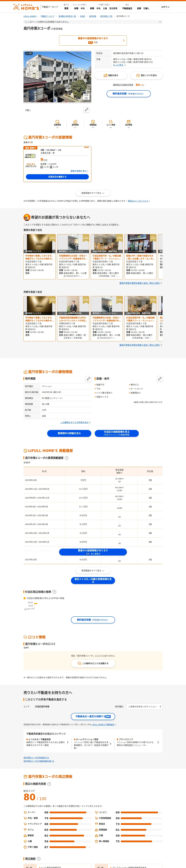Image resolution: width=186 pixels, height=868 pixels.
Task: Select 土地 in top navigation
Action: [x=105, y=8]
